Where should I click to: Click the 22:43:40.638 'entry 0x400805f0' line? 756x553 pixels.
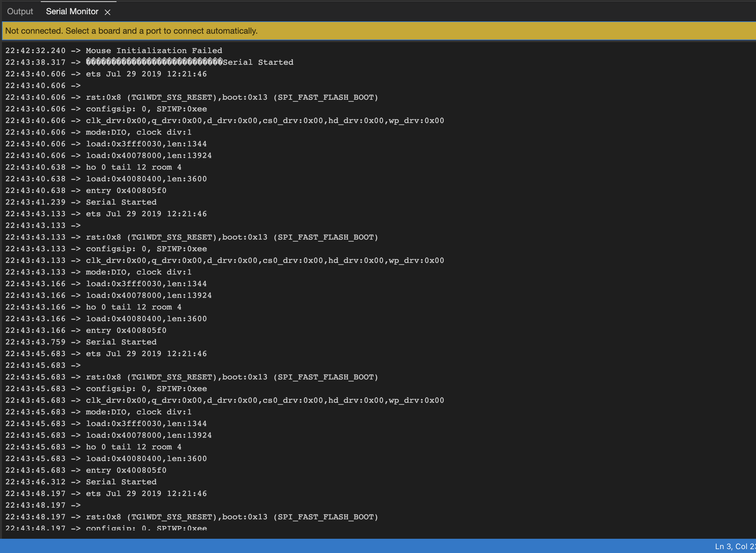pos(126,190)
